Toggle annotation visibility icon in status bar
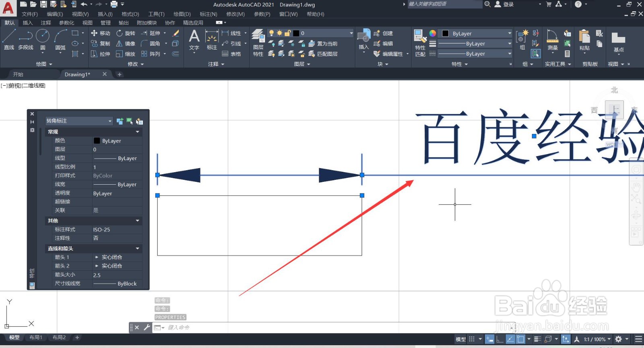This screenshot has height=348, width=644. tap(577, 339)
